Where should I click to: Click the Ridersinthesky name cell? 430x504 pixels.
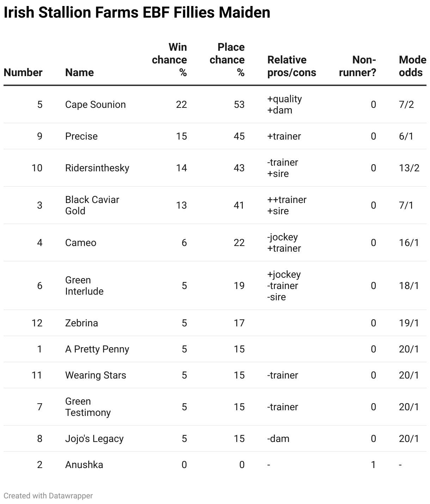click(x=97, y=168)
